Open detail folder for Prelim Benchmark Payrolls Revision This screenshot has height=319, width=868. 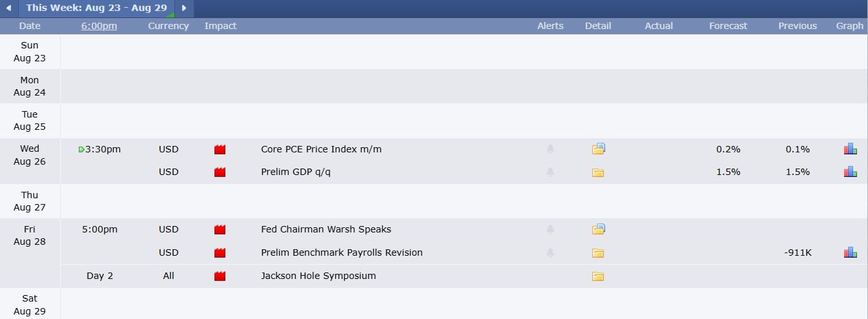pos(598,253)
